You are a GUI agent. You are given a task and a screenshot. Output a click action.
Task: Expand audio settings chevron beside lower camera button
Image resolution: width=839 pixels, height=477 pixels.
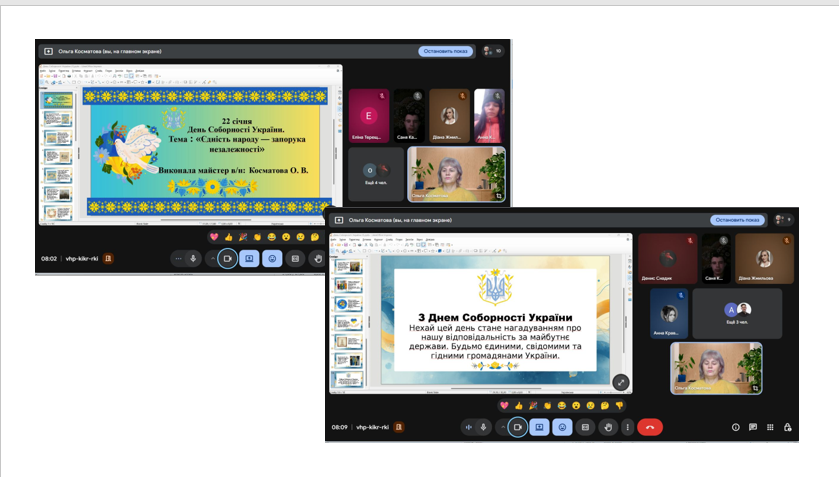[x=502, y=427]
